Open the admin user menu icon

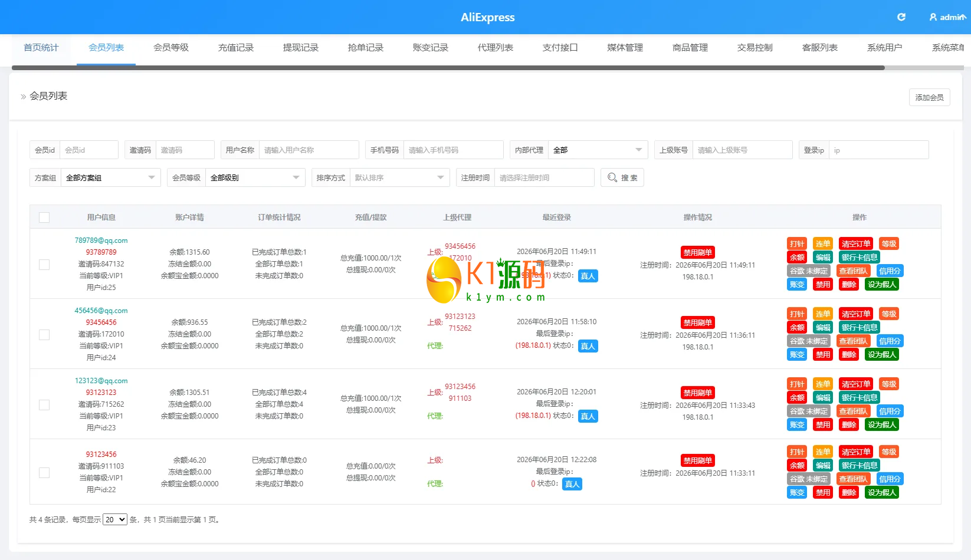coord(933,17)
